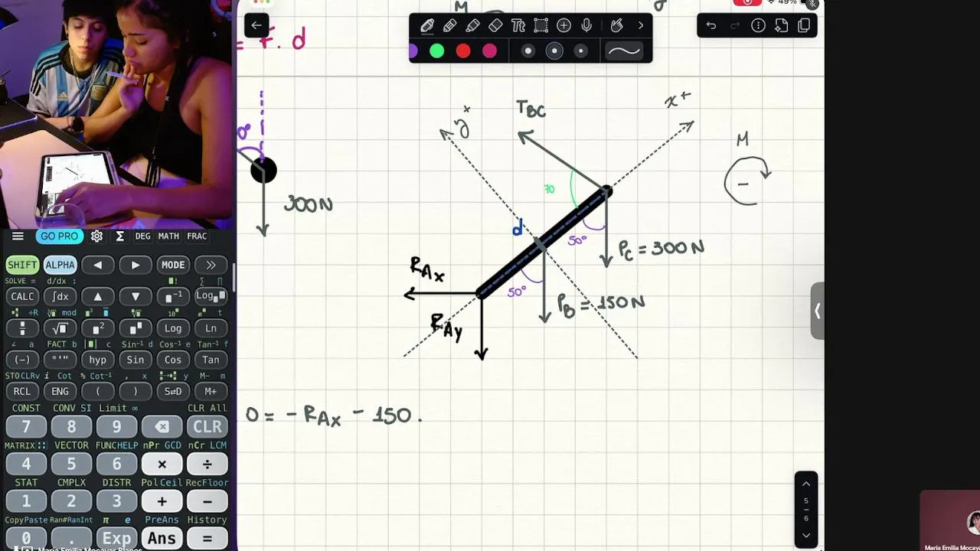Toggle the DEG angle mode
Image resolution: width=980 pixels, height=551 pixels.
point(143,236)
